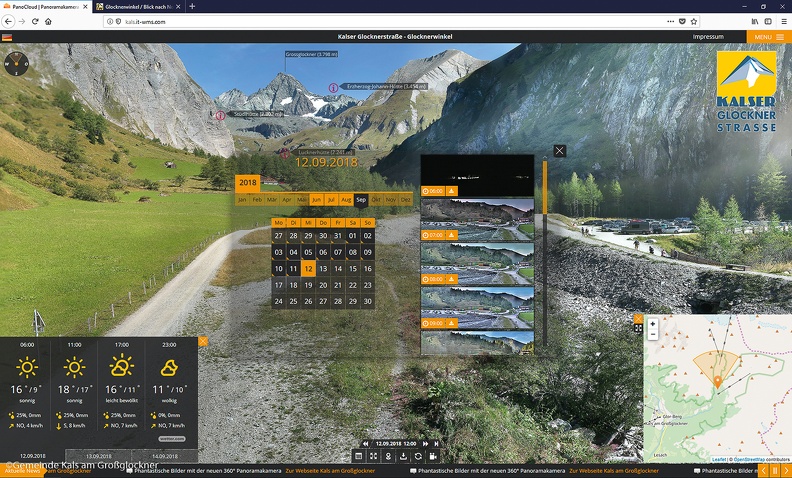Open the wetter.com badge link
Viewport: 792px width, 478px height.
point(172,439)
